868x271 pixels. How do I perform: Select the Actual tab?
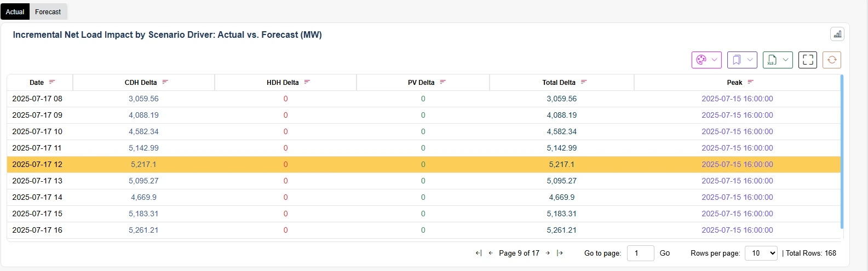coord(15,11)
